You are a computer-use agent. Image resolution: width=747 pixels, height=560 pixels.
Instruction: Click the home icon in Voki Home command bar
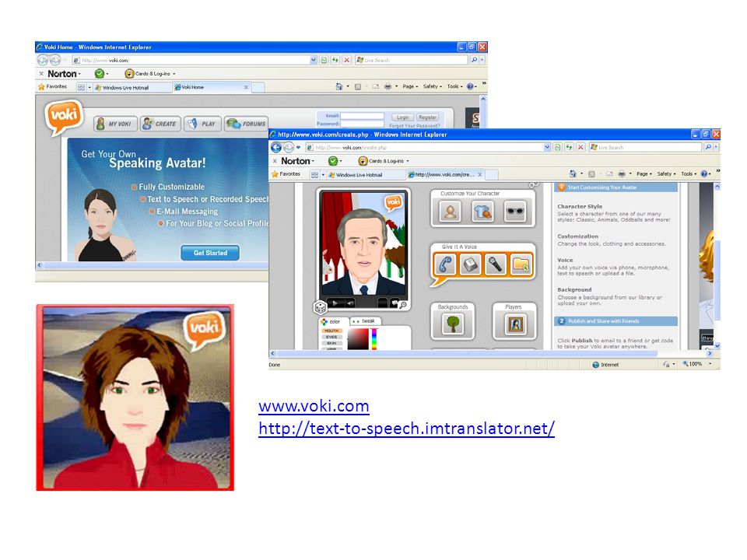[339, 86]
